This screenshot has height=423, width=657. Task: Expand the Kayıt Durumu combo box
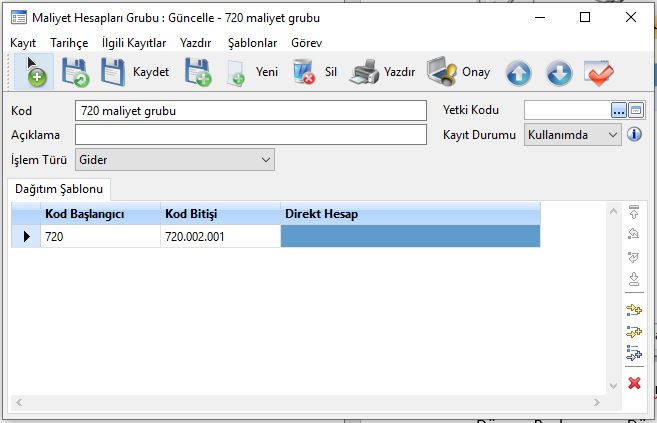pos(612,135)
